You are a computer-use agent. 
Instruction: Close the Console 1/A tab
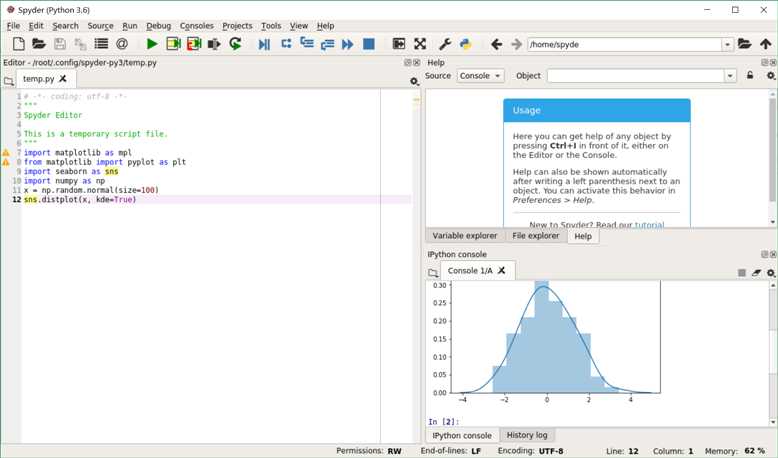(502, 270)
